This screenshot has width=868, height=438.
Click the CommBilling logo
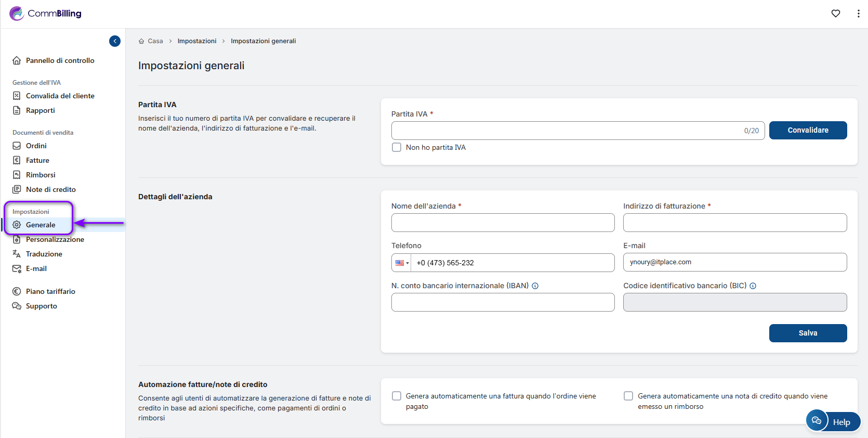(46, 14)
